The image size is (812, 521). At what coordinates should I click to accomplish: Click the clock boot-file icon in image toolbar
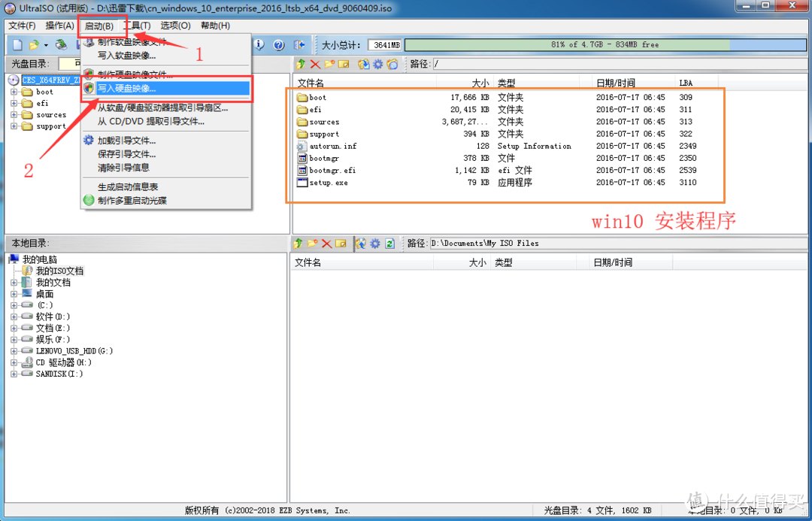coord(392,64)
